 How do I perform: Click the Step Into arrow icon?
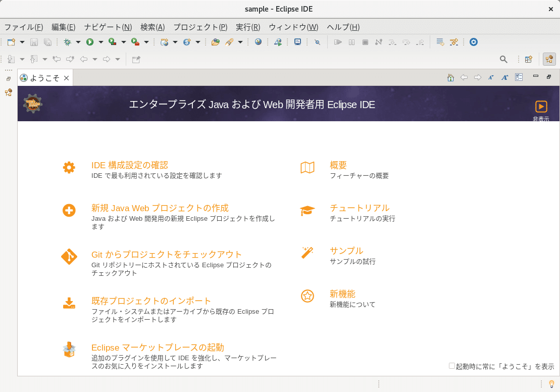[x=392, y=42]
